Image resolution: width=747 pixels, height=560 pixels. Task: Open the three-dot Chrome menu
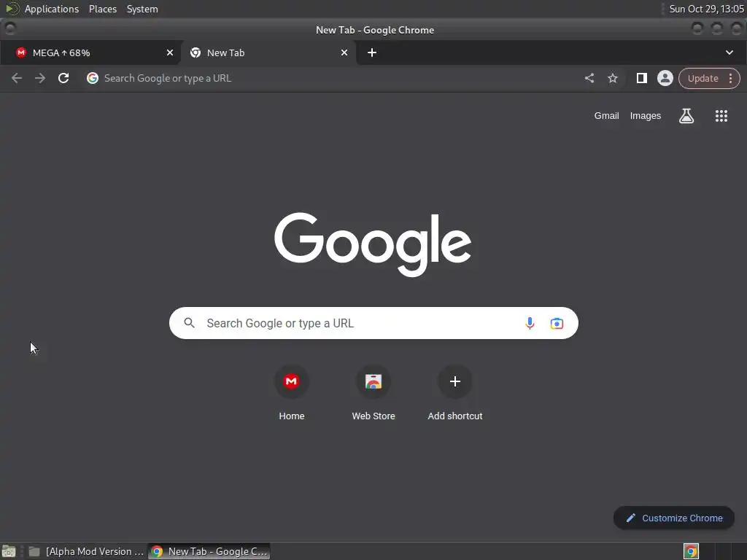[x=730, y=79]
